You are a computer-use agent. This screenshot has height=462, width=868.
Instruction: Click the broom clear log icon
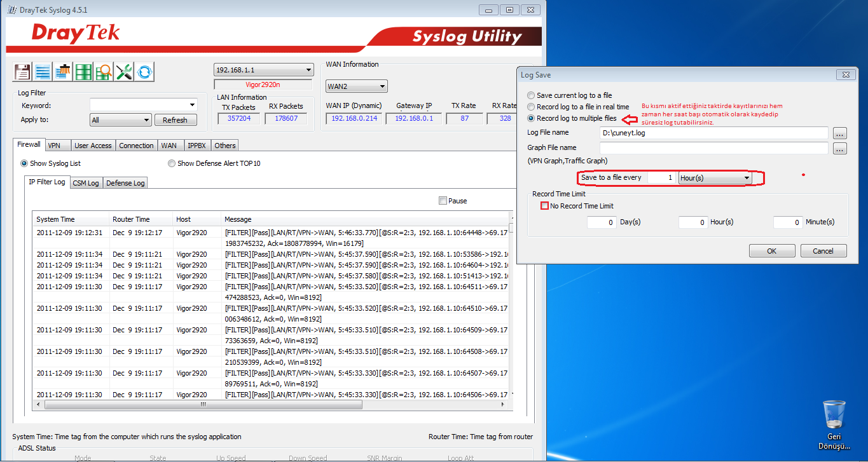[x=63, y=72]
